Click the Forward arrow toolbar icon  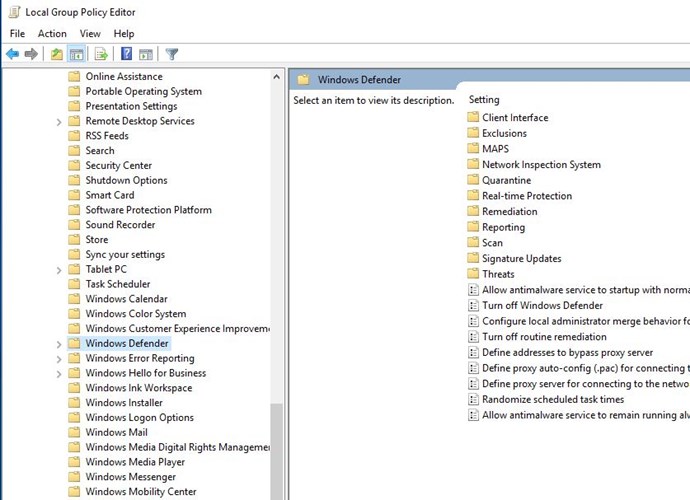tap(31, 54)
